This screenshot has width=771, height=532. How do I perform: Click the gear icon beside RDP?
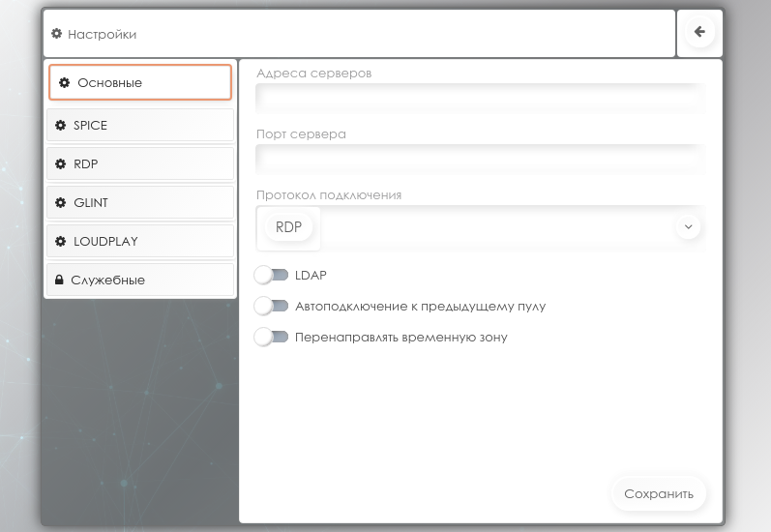point(60,164)
